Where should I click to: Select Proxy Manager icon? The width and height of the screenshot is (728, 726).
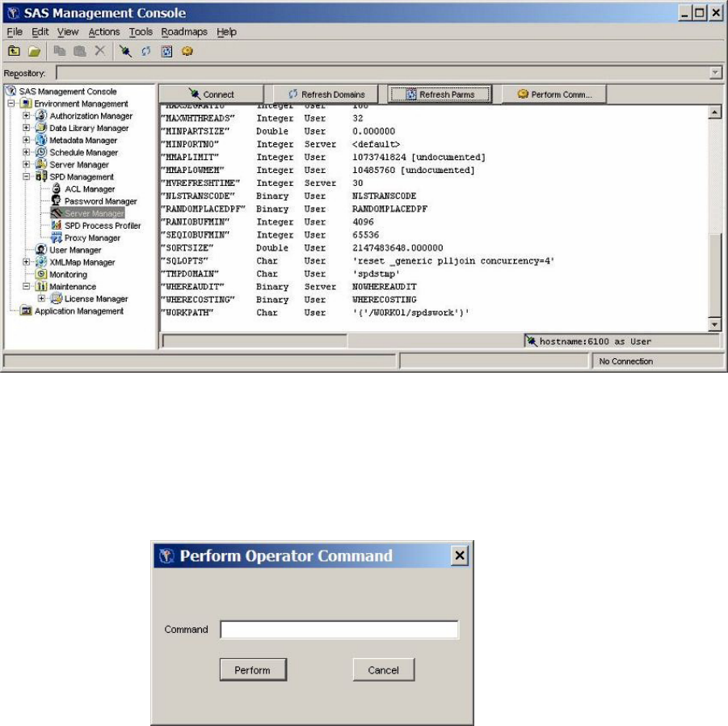click(x=57, y=238)
